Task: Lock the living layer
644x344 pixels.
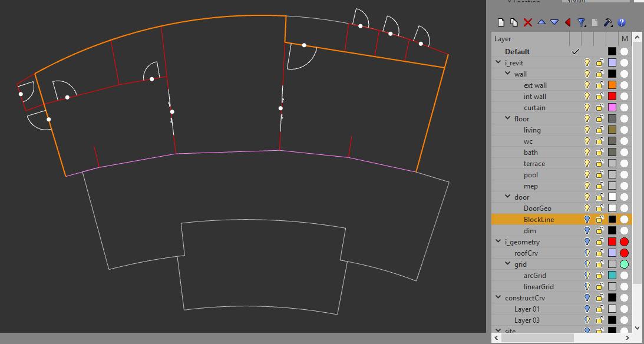Action: point(600,130)
